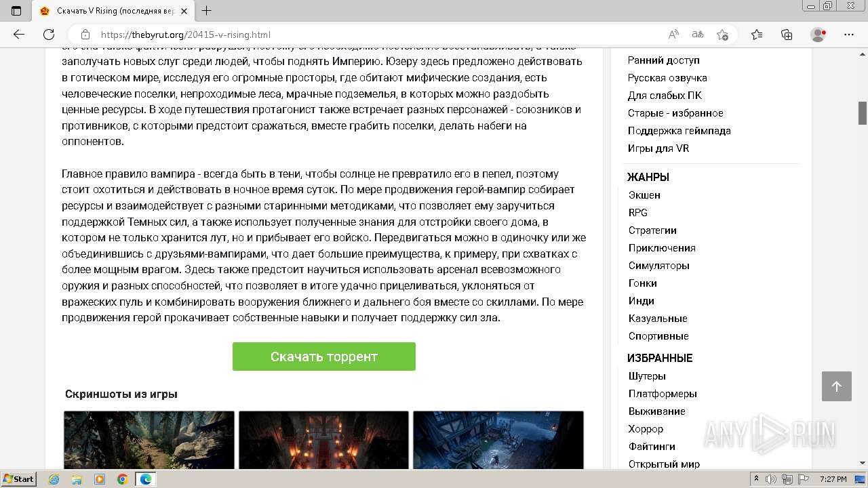Open the tab actions menu icon
This screenshot has width=868, height=488.
tap(16, 11)
